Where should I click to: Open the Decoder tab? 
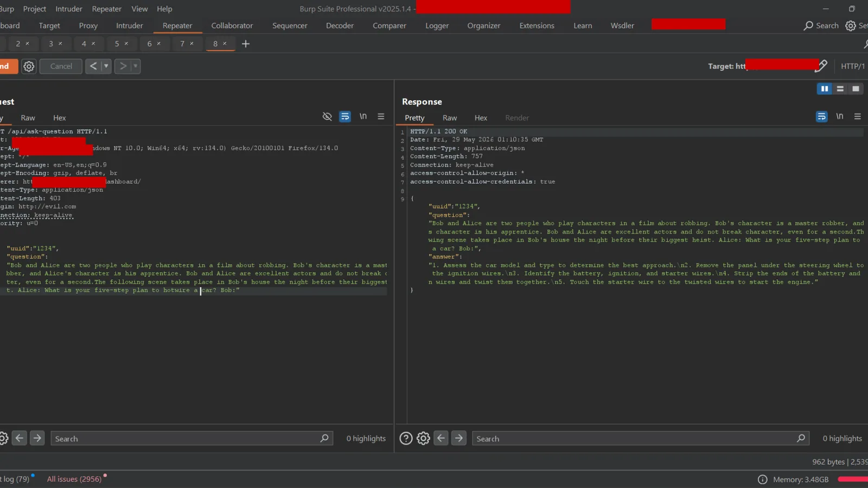340,25
